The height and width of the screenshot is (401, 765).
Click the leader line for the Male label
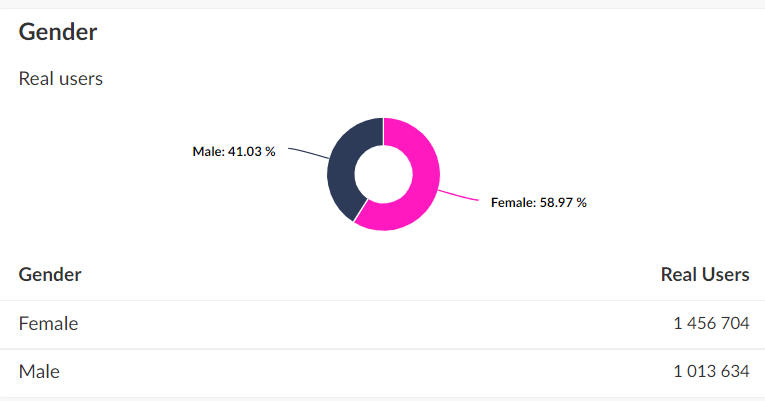(x=306, y=155)
